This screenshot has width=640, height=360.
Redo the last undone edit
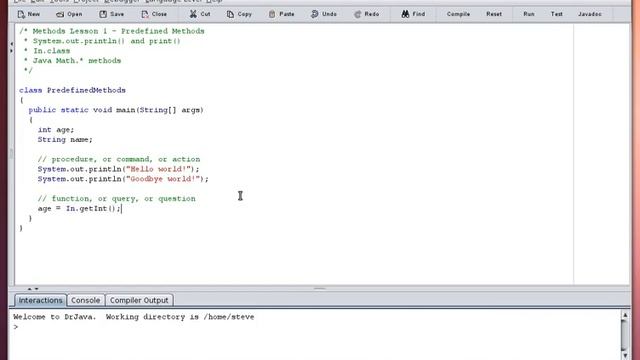click(367, 14)
